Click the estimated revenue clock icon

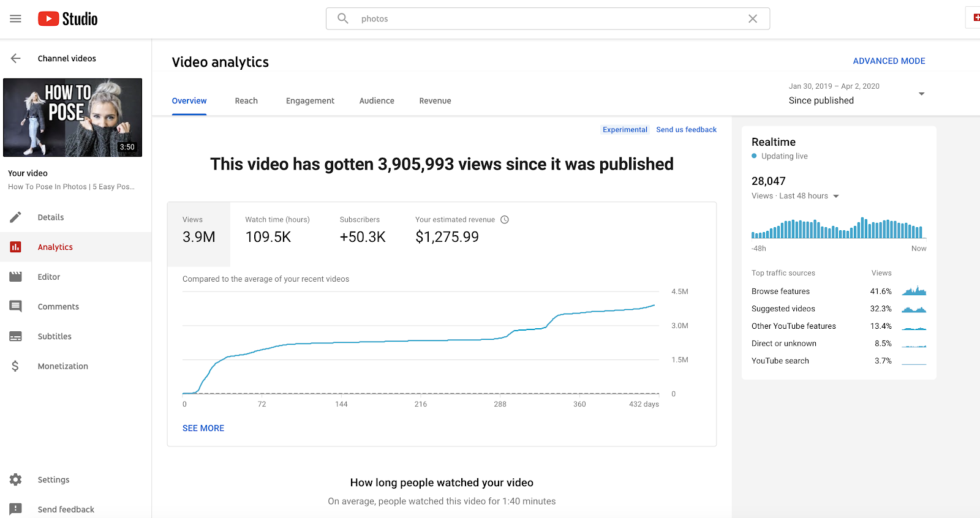point(505,220)
